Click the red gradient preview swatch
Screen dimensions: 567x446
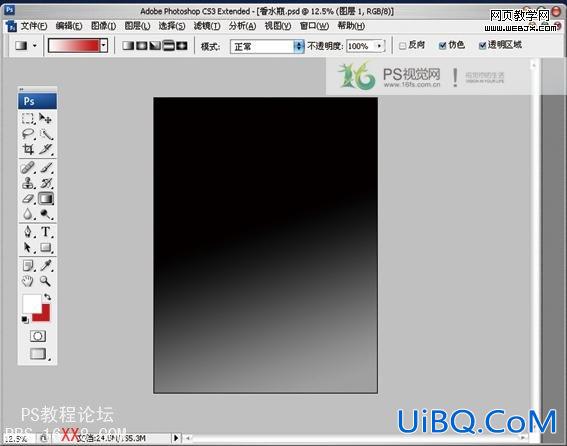(x=74, y=46)
